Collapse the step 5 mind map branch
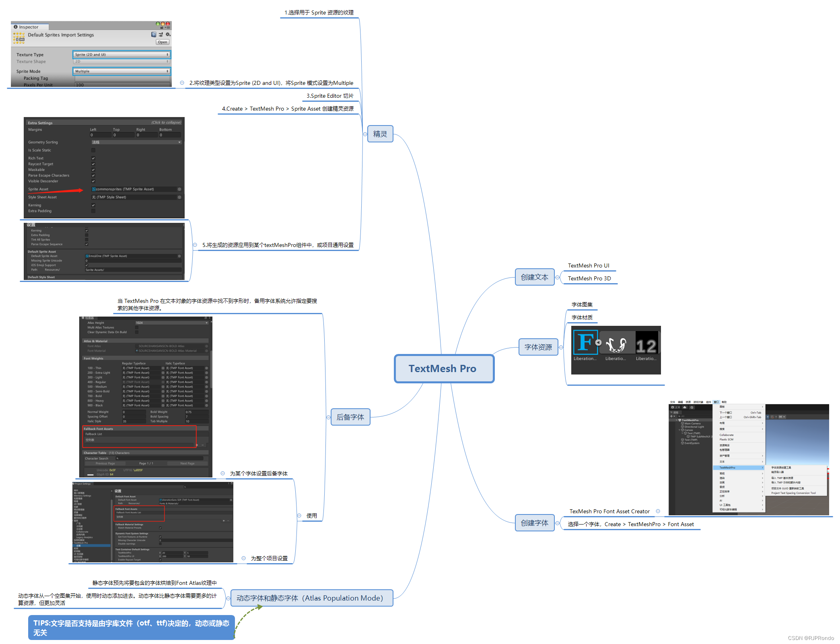The image size is (840, 644). tap(195, 245)
